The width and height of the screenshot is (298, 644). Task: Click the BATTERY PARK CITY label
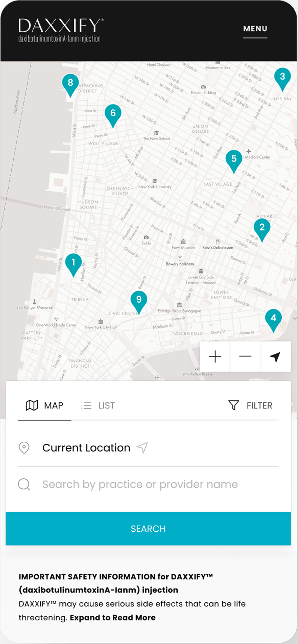(32, 336)
